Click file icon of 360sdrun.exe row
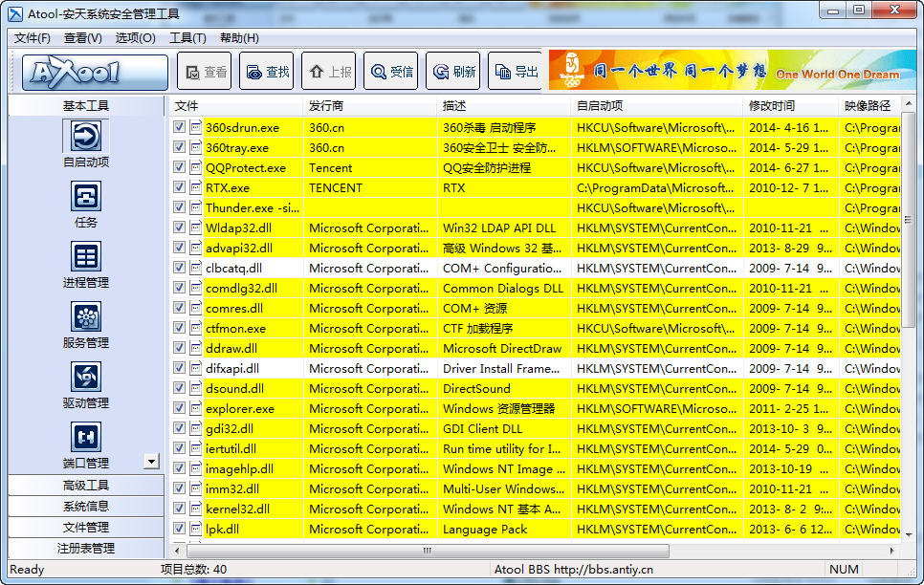 coord(196,127)
